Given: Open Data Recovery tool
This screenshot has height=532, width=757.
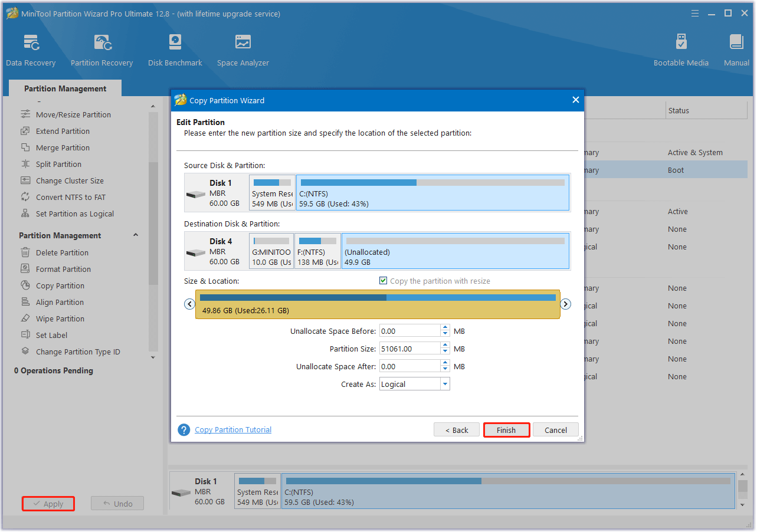Looking at the screenshot, I should click(x=31, y=50).
